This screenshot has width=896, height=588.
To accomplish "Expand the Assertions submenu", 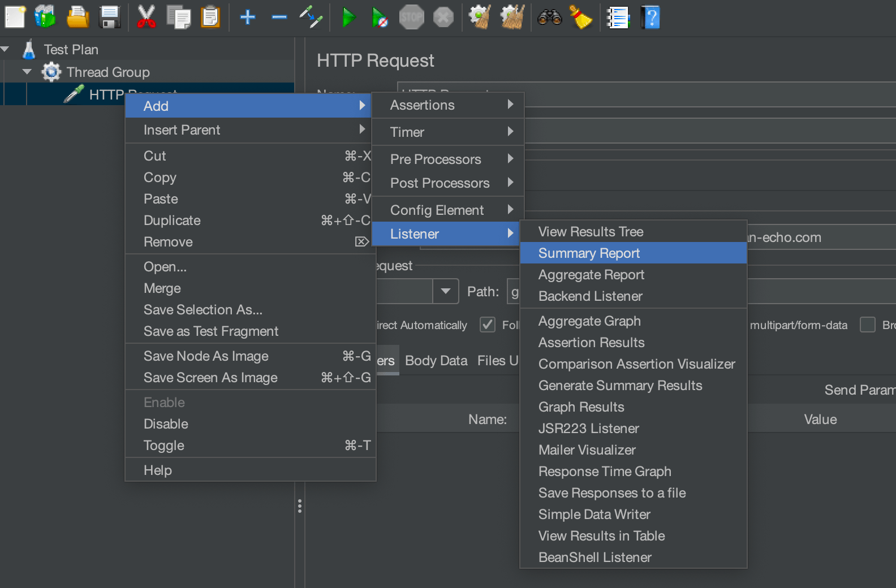I will pos(448,105).
